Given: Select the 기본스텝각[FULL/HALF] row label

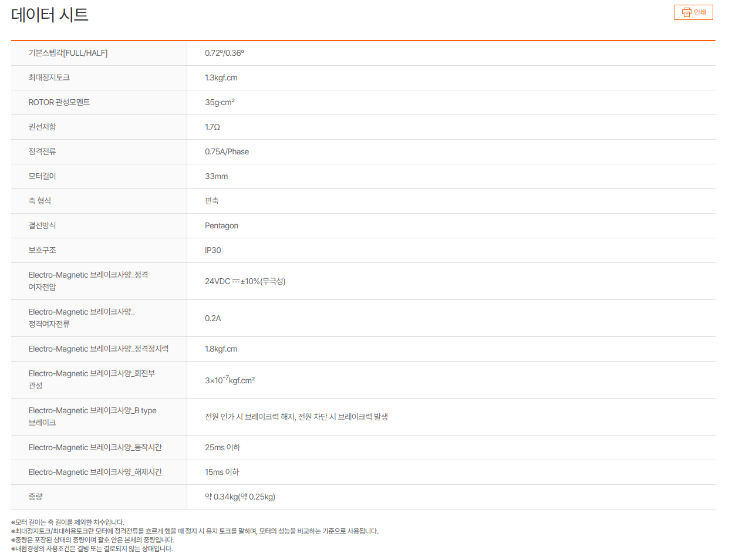Looking at the screenshot, I should [x=68, y=53].
